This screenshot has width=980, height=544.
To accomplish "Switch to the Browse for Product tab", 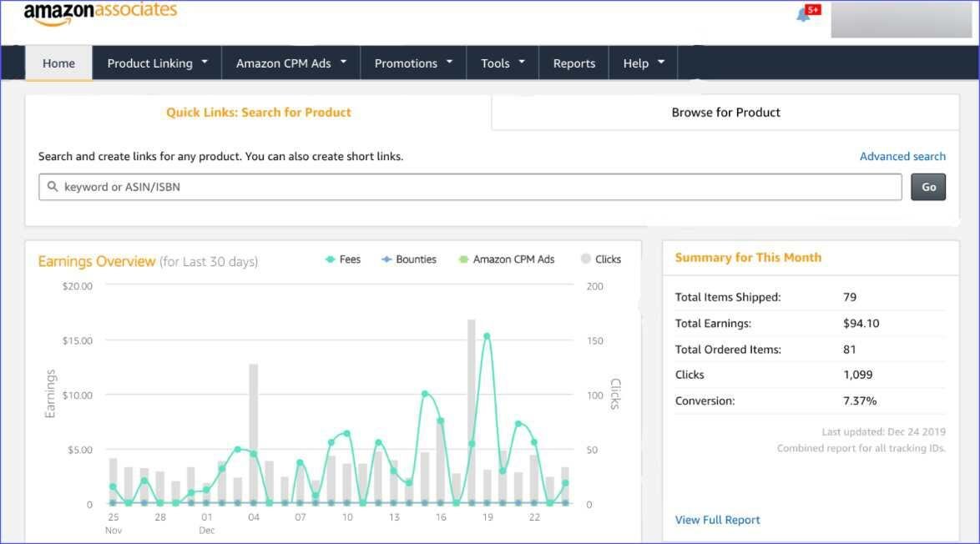I will click(x=725, y=111).
